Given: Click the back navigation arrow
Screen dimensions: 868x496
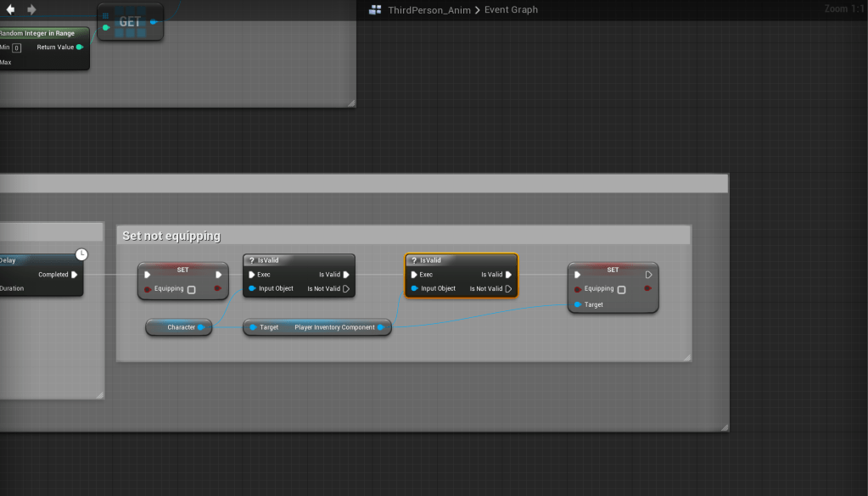Looking at the screenshot, I should (x=10, y=9).
